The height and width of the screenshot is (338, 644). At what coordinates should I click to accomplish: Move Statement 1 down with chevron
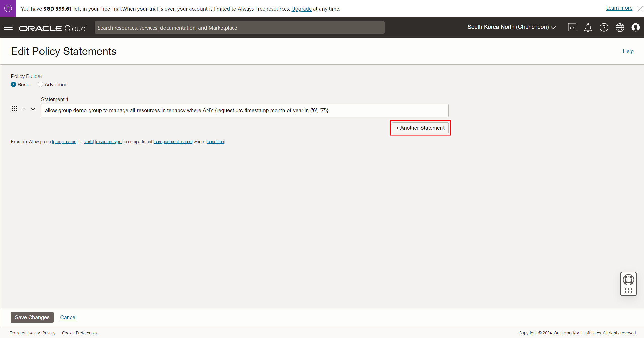33,109
